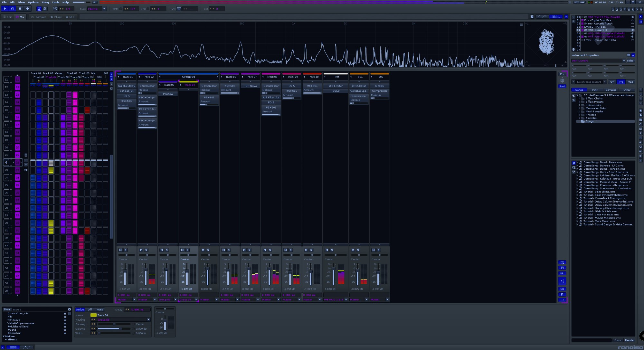
Task: Collapse the Native device category
Action: click(4, 336)
